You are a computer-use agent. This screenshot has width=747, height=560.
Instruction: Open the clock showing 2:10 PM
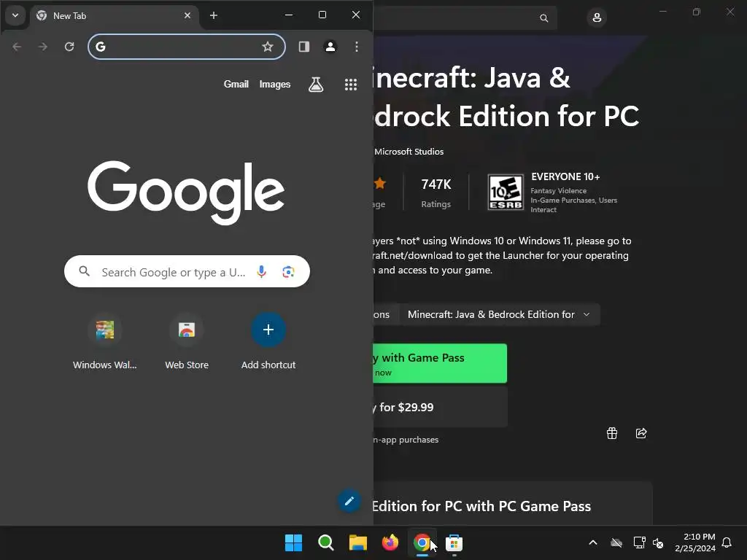click(x=695, y=542)
